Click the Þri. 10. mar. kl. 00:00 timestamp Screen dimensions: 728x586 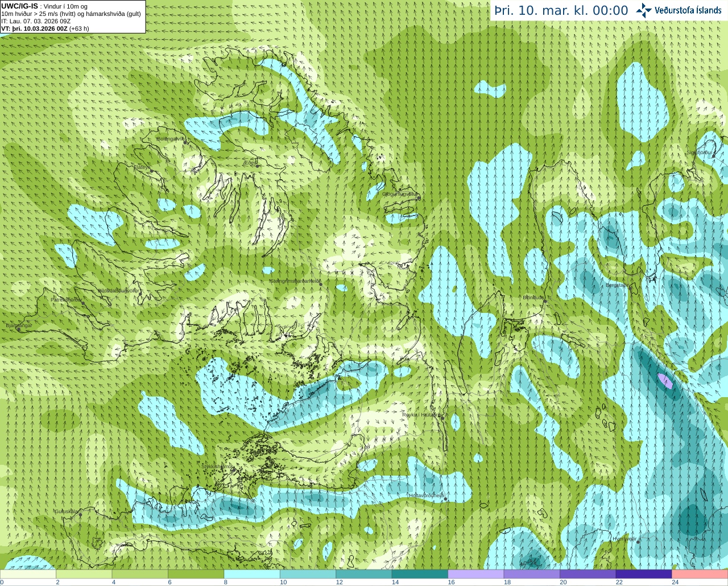point(561,11)
